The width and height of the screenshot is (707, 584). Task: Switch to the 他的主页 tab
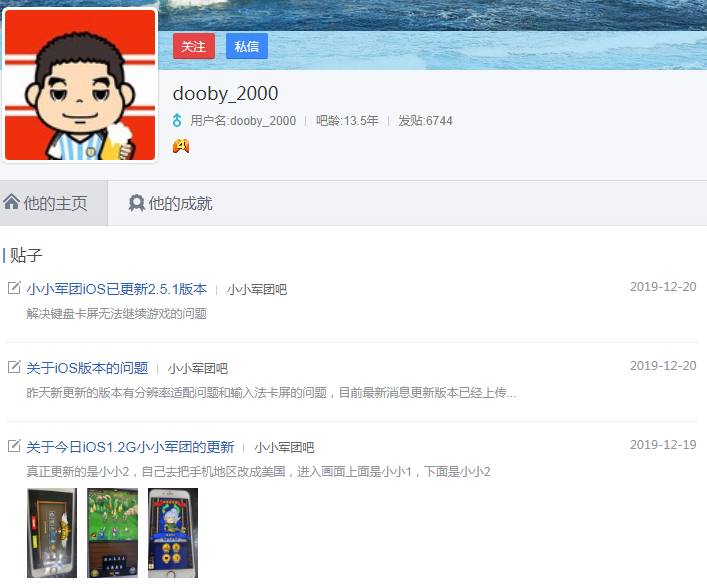tap(54, 203)
